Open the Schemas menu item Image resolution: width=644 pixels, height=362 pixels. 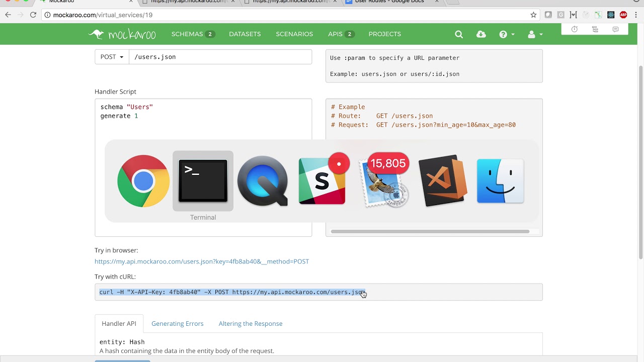[x=192, y=34]
